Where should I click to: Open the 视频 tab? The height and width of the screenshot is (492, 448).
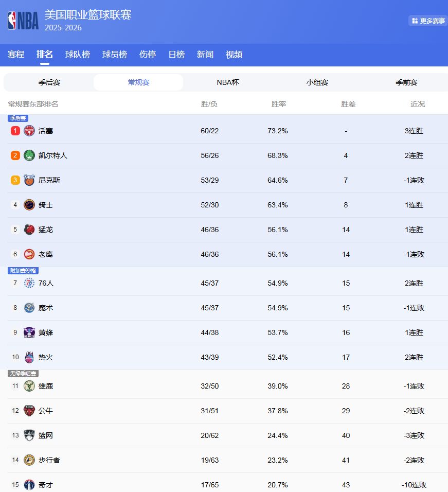[x=234, y=54]
